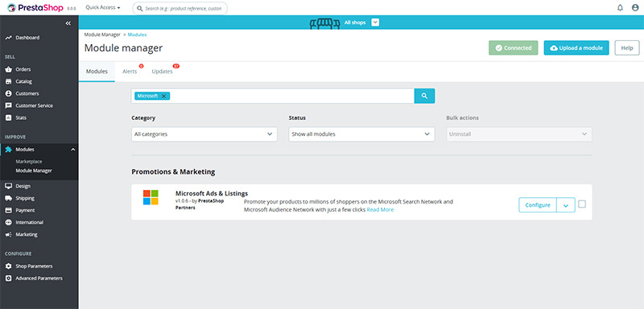Collapse the sidebar with double-chevron icon

(x=68, y=23)
